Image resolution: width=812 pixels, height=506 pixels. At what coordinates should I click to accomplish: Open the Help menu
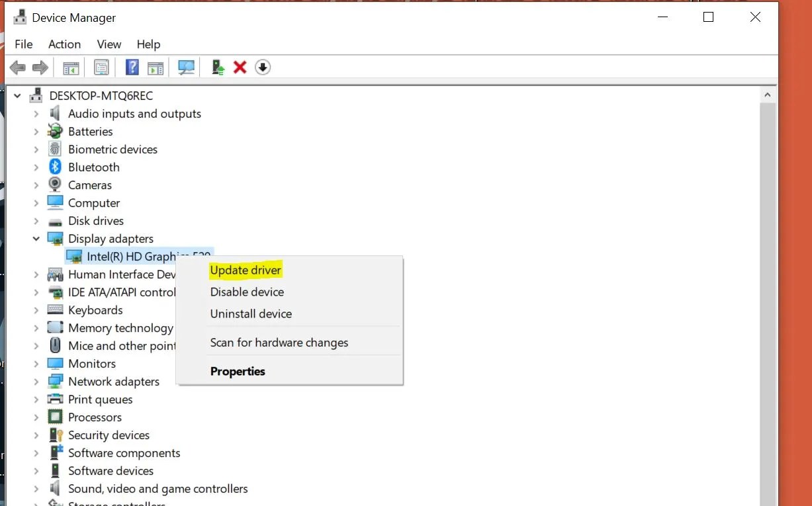(148, 44)
